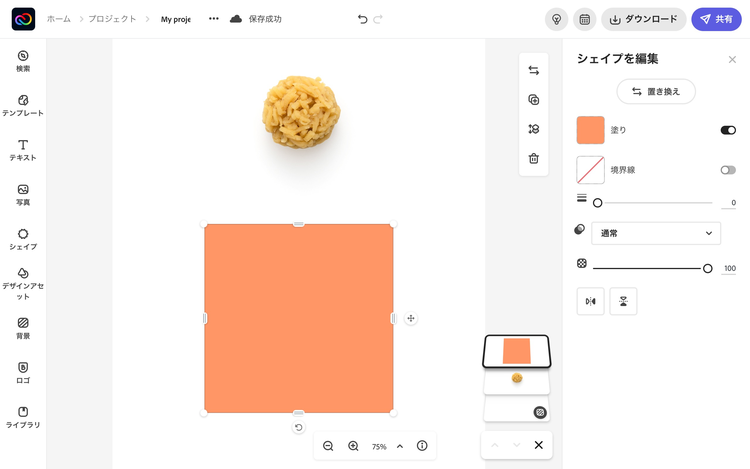Open the 塗り fill color swatch
750x469 pixels.
click(x=590, y=130)
